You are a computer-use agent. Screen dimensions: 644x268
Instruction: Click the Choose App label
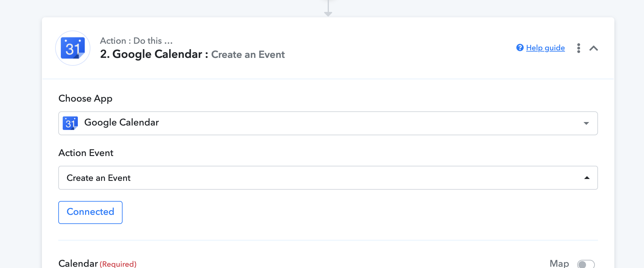pyautogui.click(x=85, y=98)
